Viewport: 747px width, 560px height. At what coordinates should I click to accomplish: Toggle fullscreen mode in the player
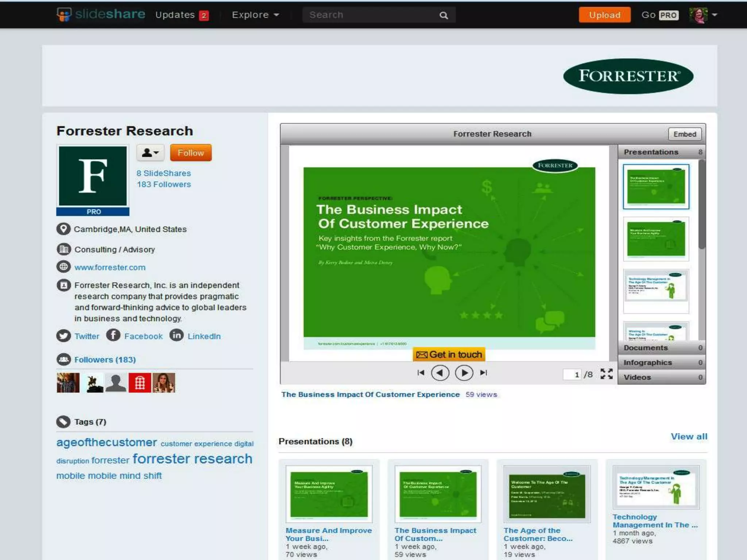coord(607,374)
